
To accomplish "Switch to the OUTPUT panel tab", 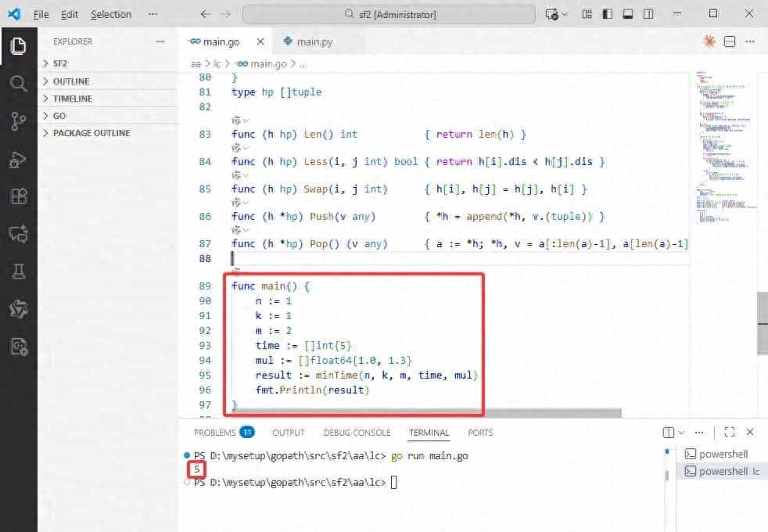I will point(289,433).
